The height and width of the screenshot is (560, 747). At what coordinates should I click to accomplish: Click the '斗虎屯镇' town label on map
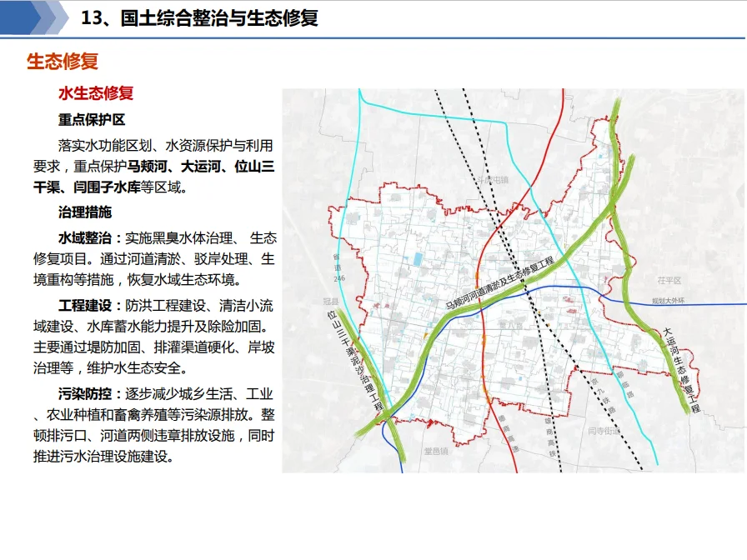[489, 179]
